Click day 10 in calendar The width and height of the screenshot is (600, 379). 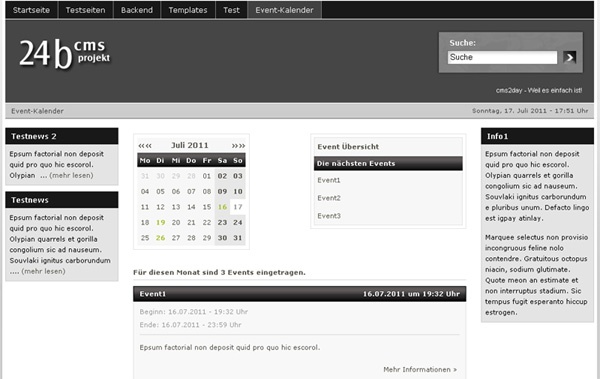238,191
